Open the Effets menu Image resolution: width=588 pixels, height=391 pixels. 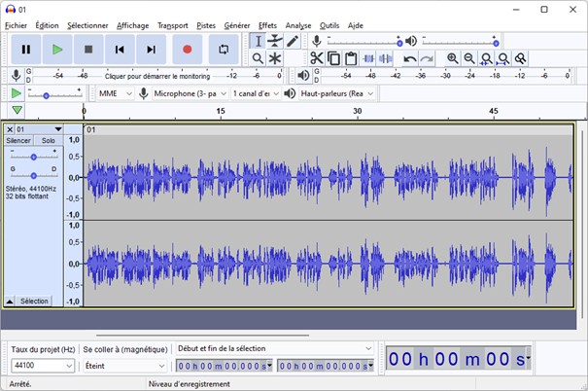[267, 25]
